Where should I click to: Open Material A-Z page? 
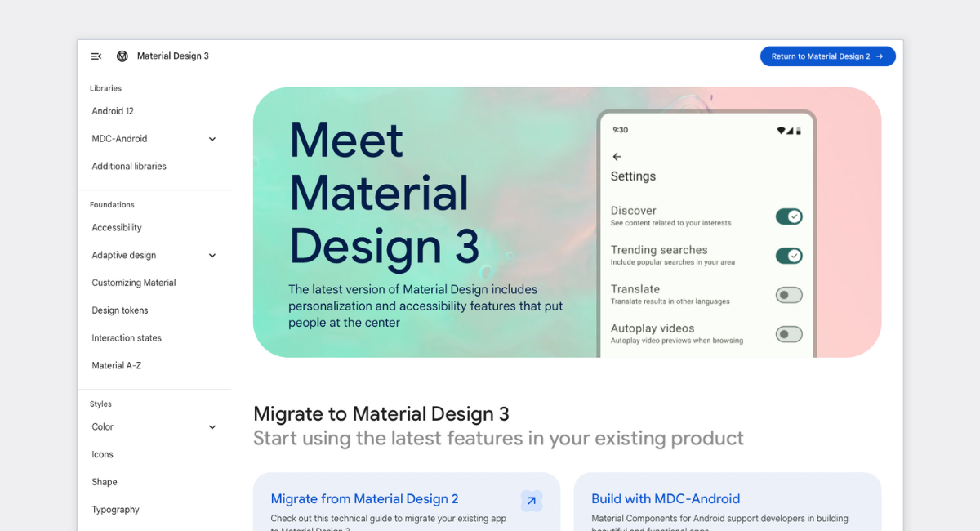tap(117, 365)
